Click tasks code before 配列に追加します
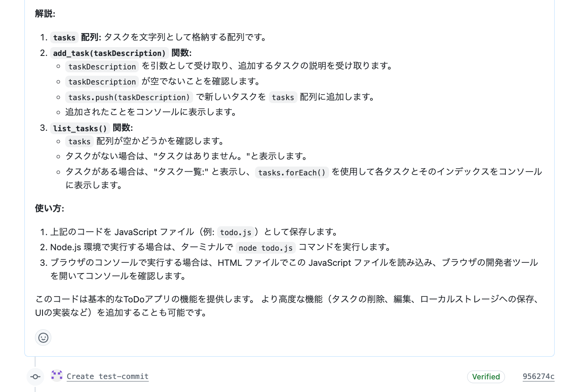Image resolution: width=574 pixels, height=392 pixels. pyautogui.click(x=283, y=97)
